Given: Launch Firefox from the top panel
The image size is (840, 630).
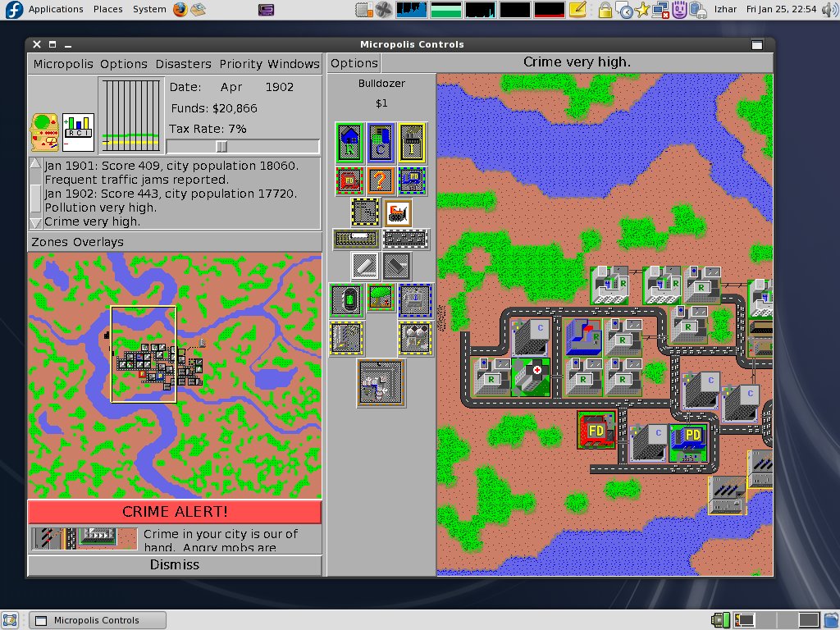Looking at the screenshot, I should coord(180,9).
